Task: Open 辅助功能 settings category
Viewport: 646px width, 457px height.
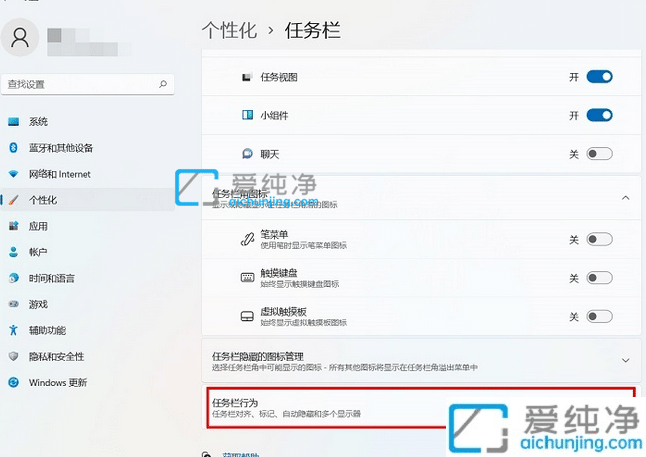Action: click(87, 330)
